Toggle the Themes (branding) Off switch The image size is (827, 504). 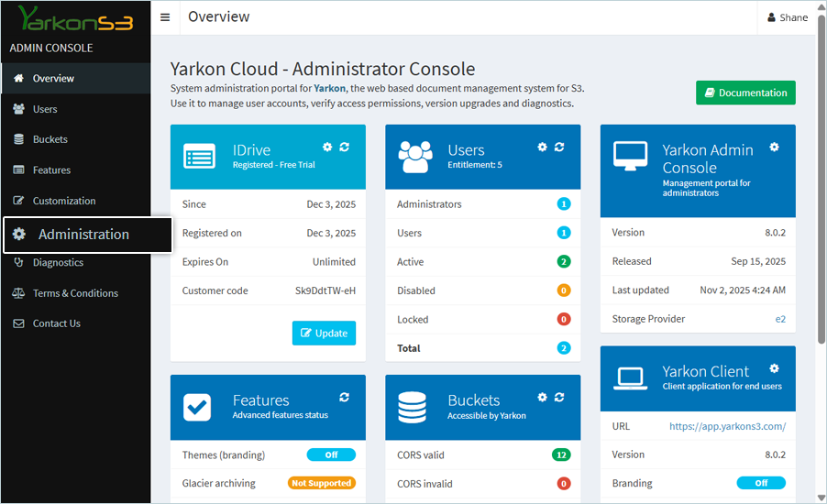pyautogui.click(x=331, y=455)
